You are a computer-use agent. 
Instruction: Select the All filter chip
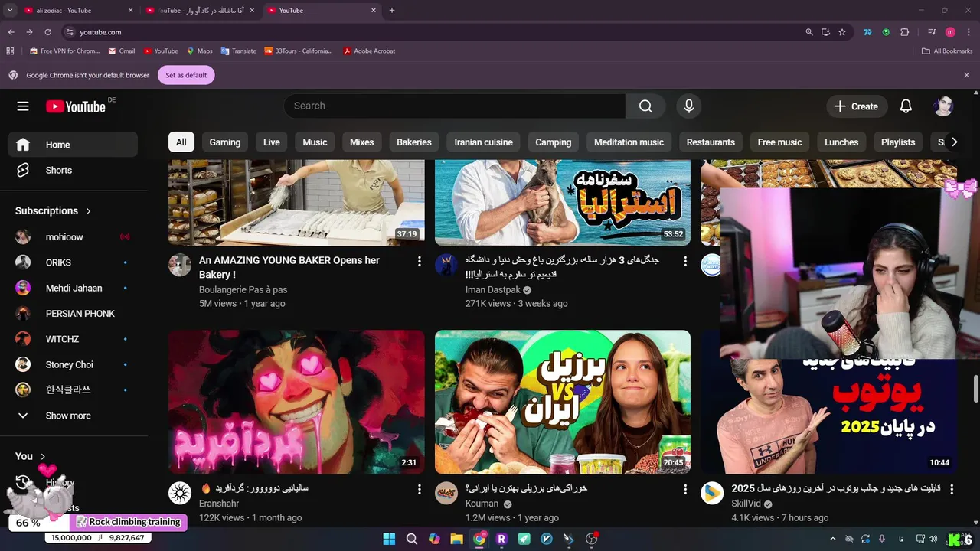point(181,142)
